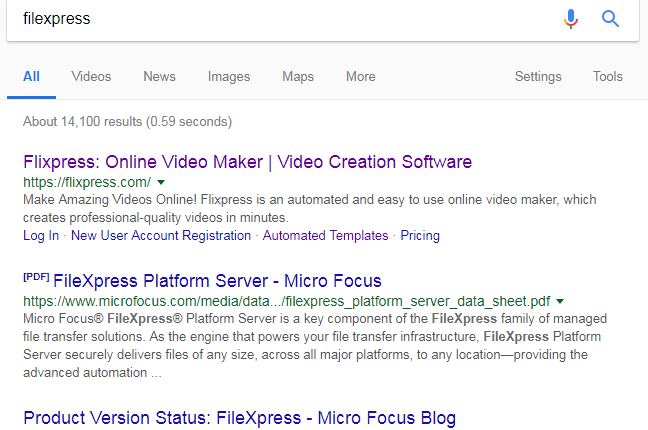The height and width of the screenshot is (430, 648).
Task: Click the microfocus.com data sheet URL text
Action: pos(287,301)
